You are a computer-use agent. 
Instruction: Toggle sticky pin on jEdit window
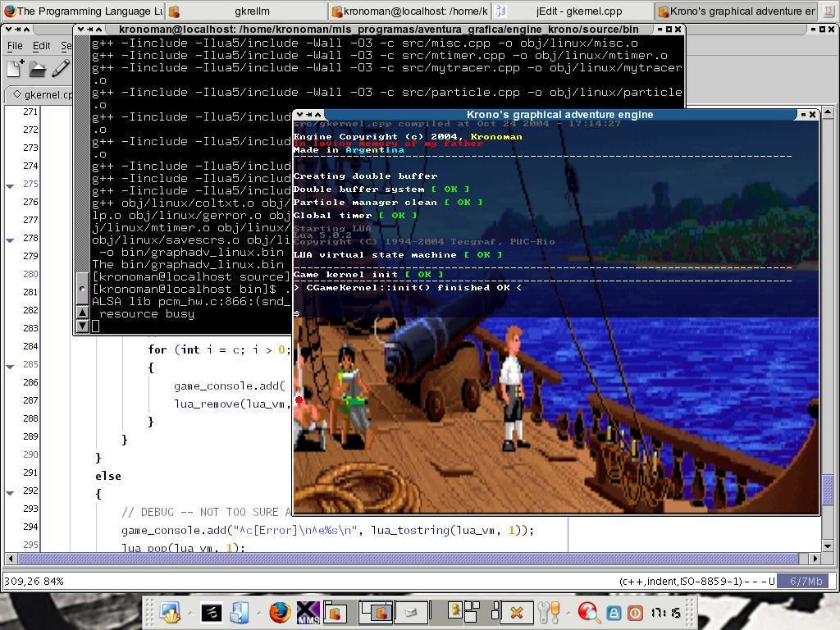click(x=18, y=29)
